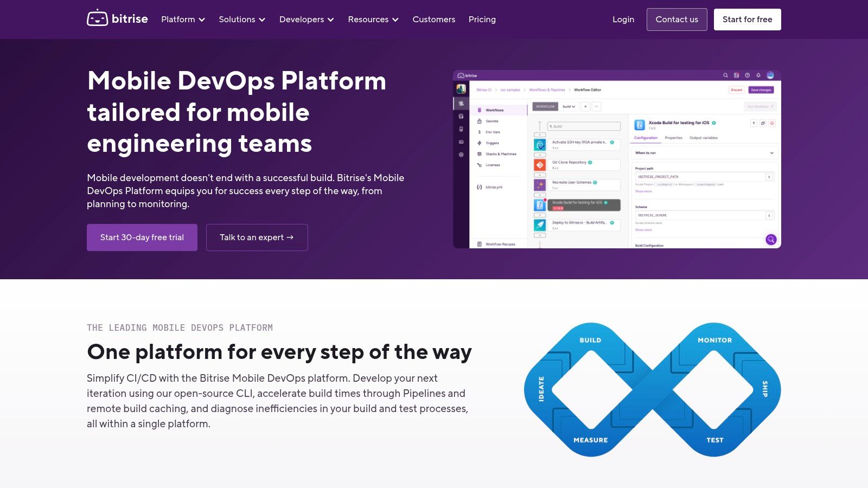Select Licenses in the preview sidebar
Viewport: 868px width, 488px height.
coord(489,165)
